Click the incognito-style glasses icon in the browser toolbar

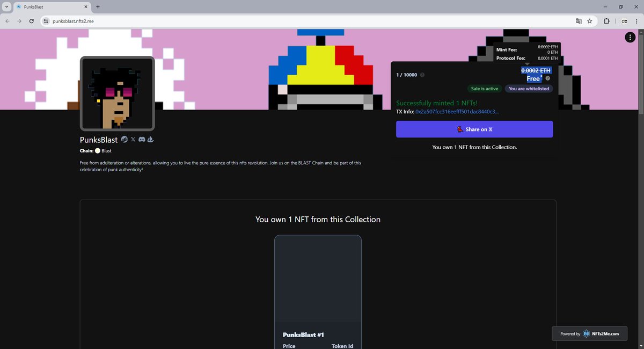[624, 21]
